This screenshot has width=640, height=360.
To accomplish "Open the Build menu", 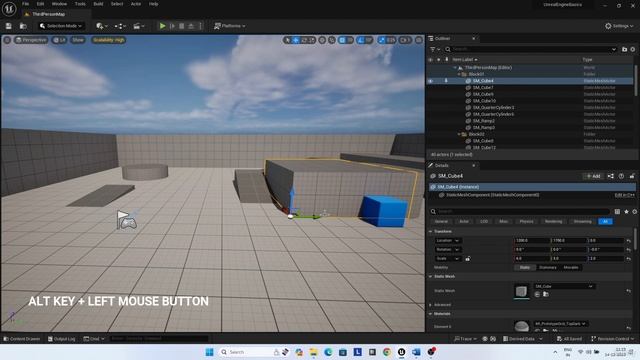I will point(98,4).
